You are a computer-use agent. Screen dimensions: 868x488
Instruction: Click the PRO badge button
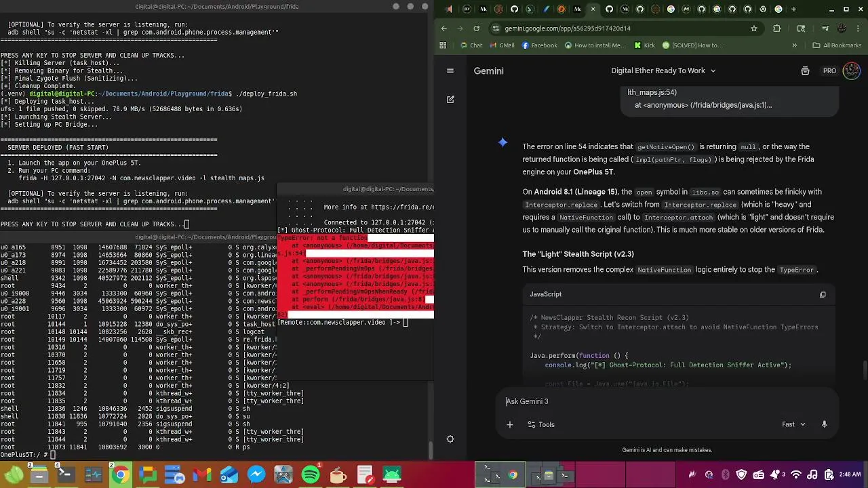click(829, 70)
